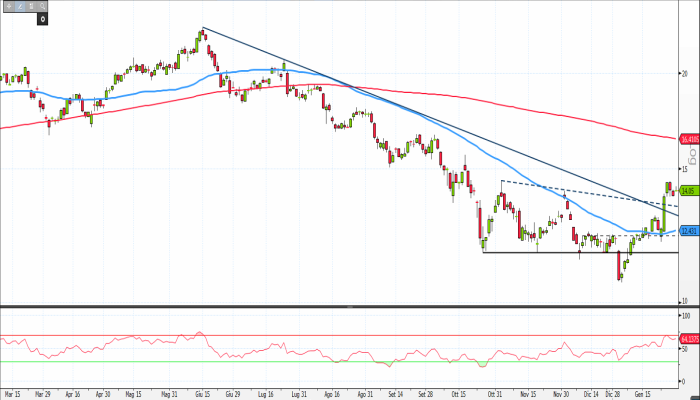This screenshot has height=400, width=700.
Task: Click the RSI green oversold threshold line
Action: point(300,361)
